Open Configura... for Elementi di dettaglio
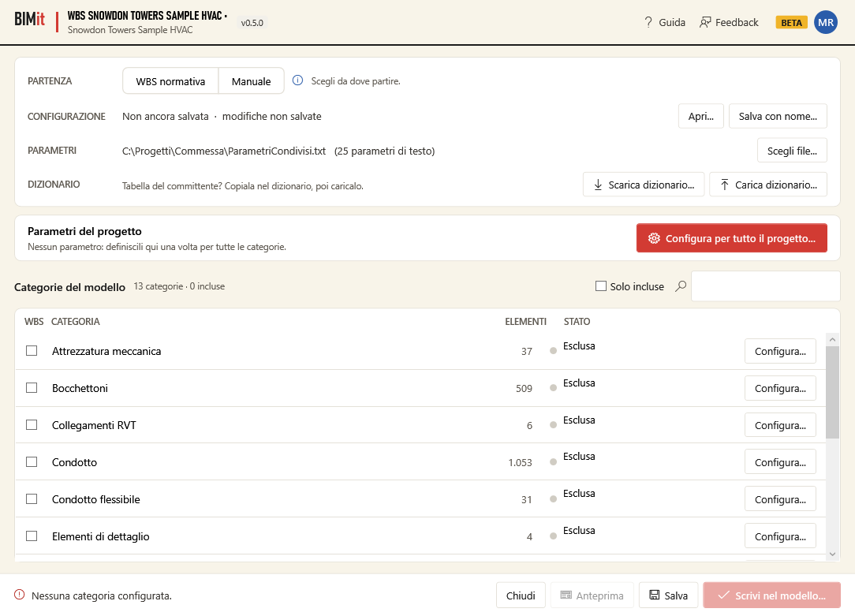Screen dimensions: 855x616 point(780,536)
